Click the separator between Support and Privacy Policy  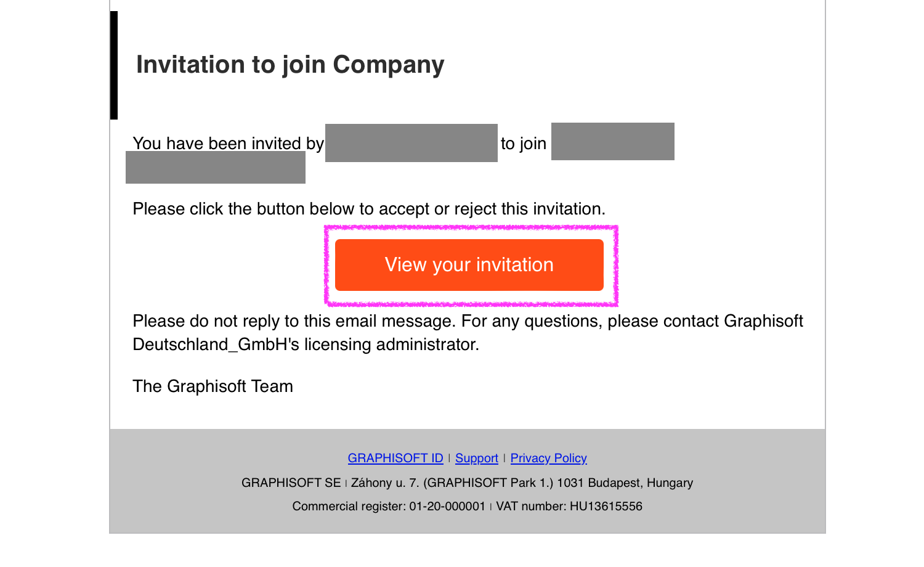(x=505, y=458)
